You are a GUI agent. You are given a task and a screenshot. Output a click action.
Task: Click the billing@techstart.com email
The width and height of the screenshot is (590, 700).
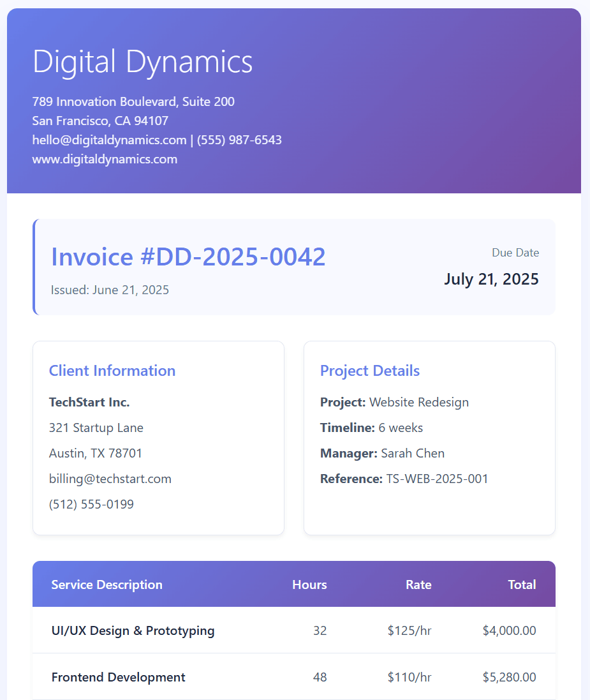pos(110,479)
